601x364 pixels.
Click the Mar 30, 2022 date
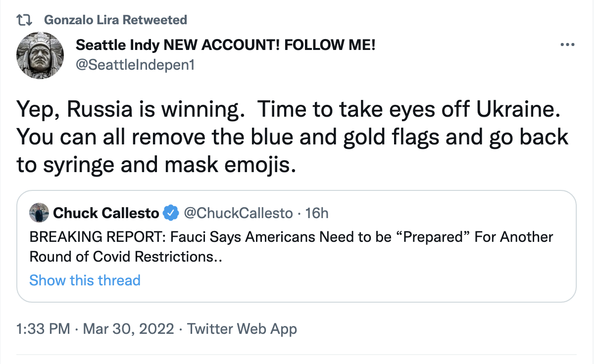pos(129,329)
